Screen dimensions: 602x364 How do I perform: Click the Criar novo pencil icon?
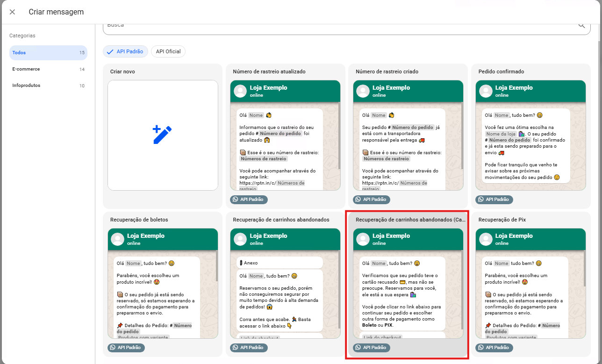click(163, 135)
